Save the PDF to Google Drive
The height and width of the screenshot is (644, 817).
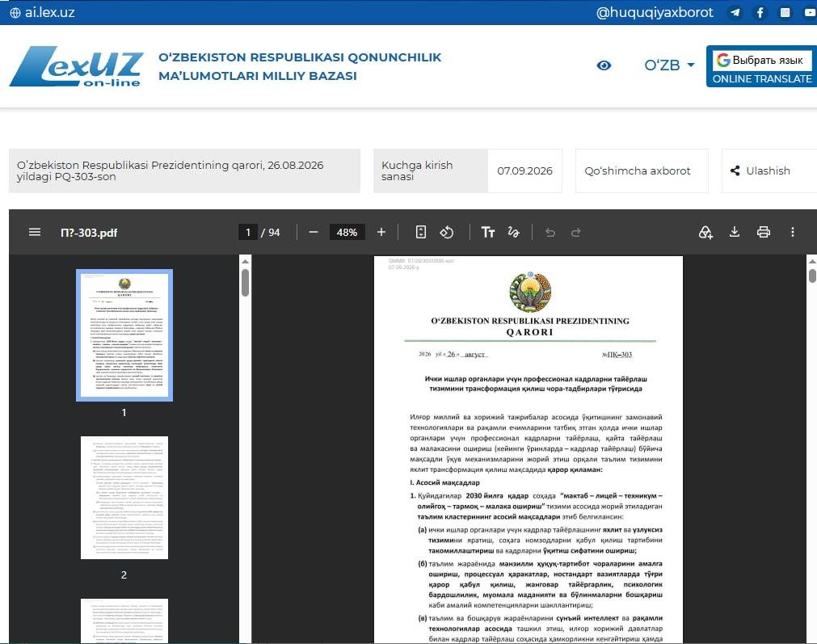tap(705, 232)
